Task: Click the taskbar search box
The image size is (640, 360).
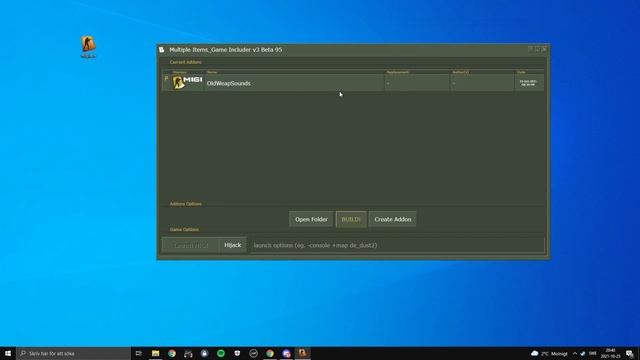Action: (74, 353)
